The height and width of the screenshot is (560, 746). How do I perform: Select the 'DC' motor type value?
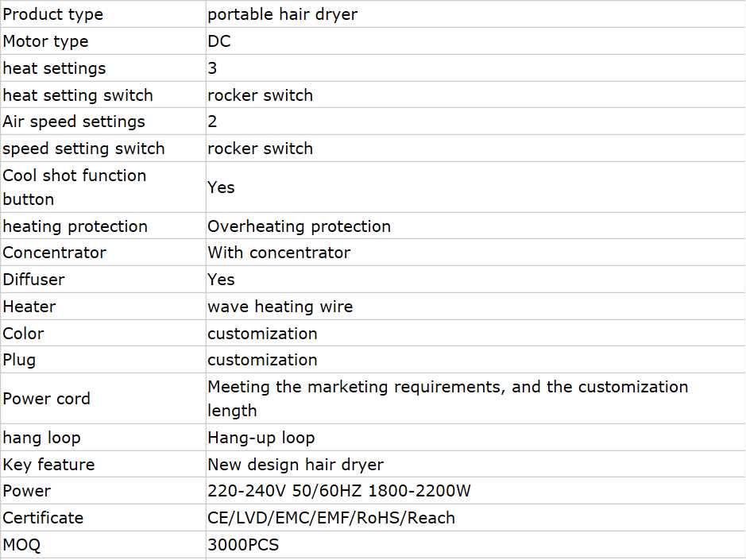point(219,41)
